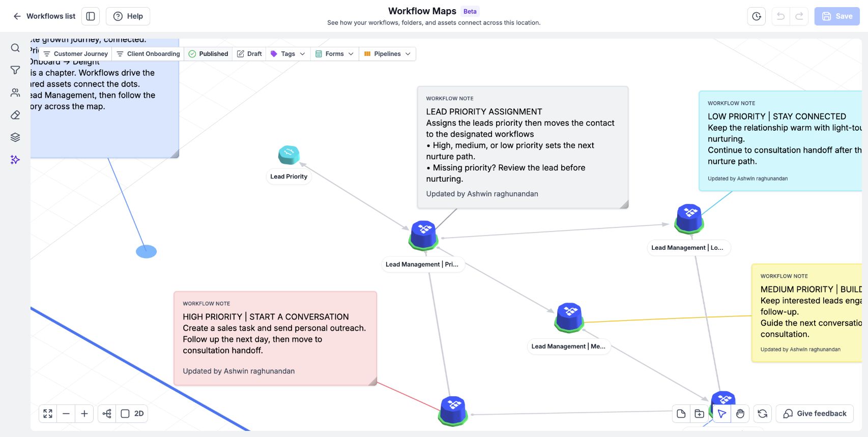Zoom out with the minus icon

pyautogui.click(x=66, y=414)
